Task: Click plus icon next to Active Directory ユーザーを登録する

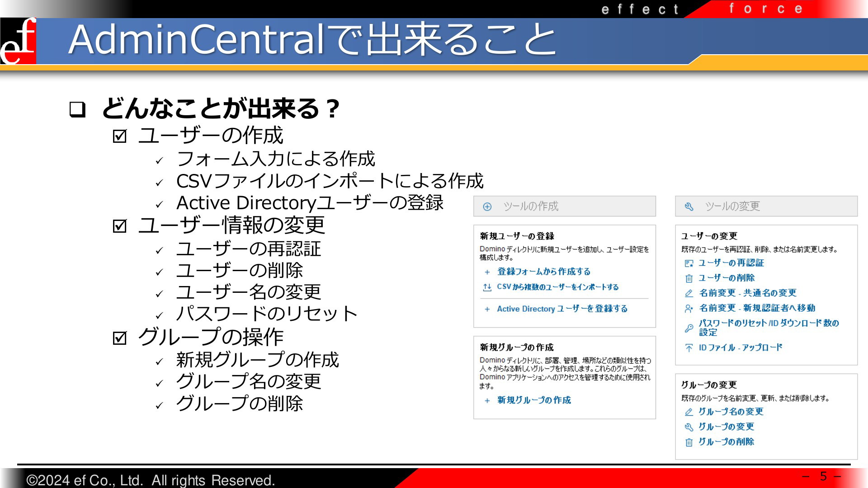Action: [x=487, y=309]
